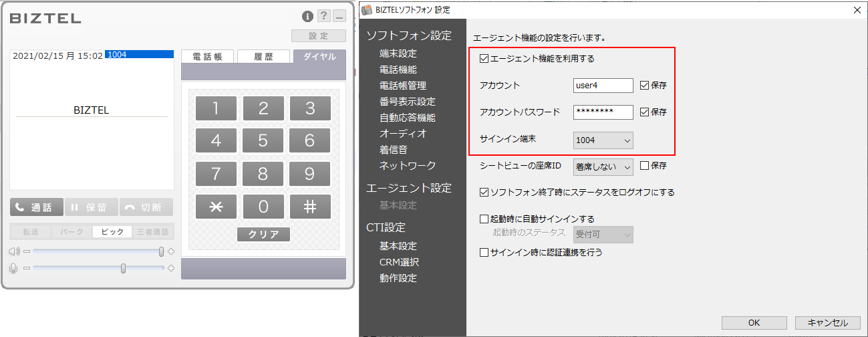Click the 三者通話 three-way call button

point(153,232)
